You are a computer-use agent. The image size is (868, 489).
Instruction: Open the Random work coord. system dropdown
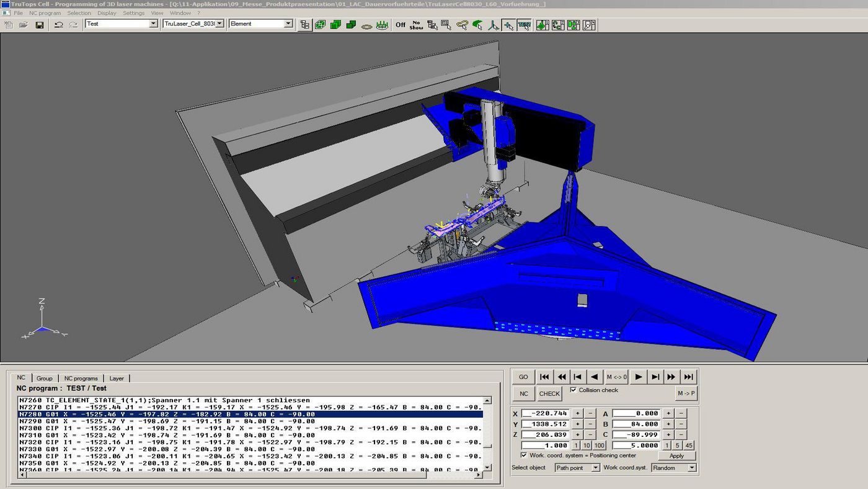(692, 468)
